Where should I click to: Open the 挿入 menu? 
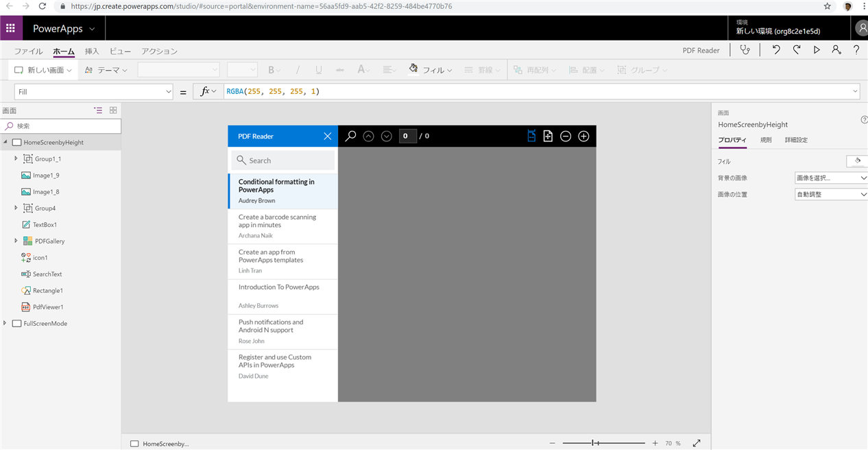pyautogui.click(x=93, y=51)
